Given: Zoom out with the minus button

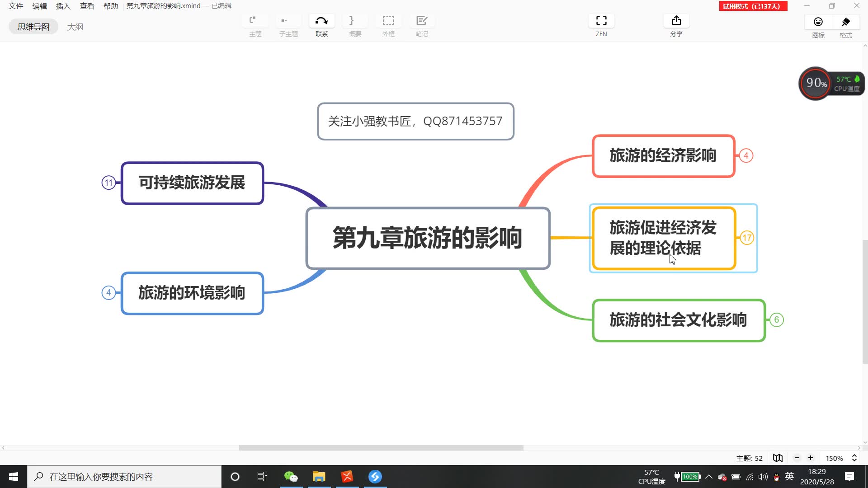Looking at the screenshot, I should pos(797,458).
